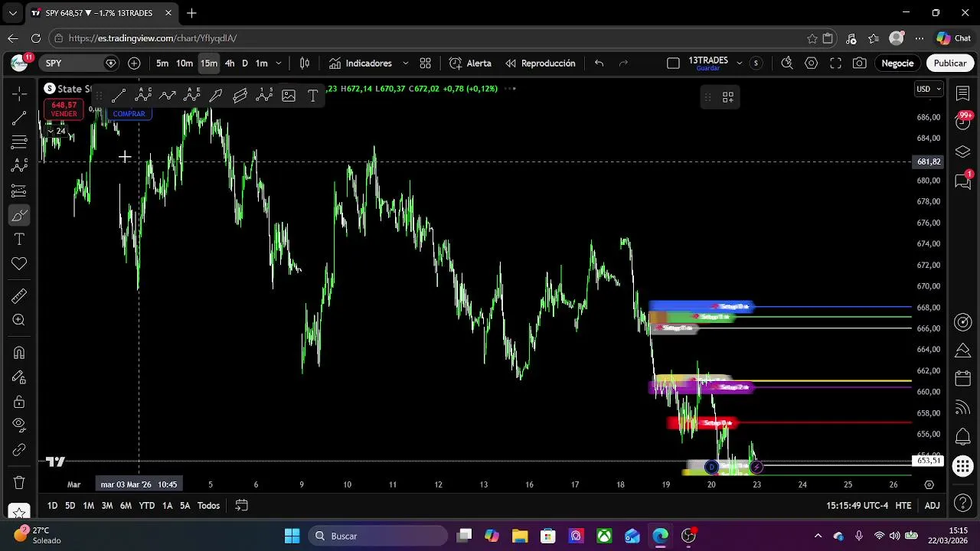980x551 pixels.
Task: Open File Explorer from the taskbar
Action: click(519, 536)
